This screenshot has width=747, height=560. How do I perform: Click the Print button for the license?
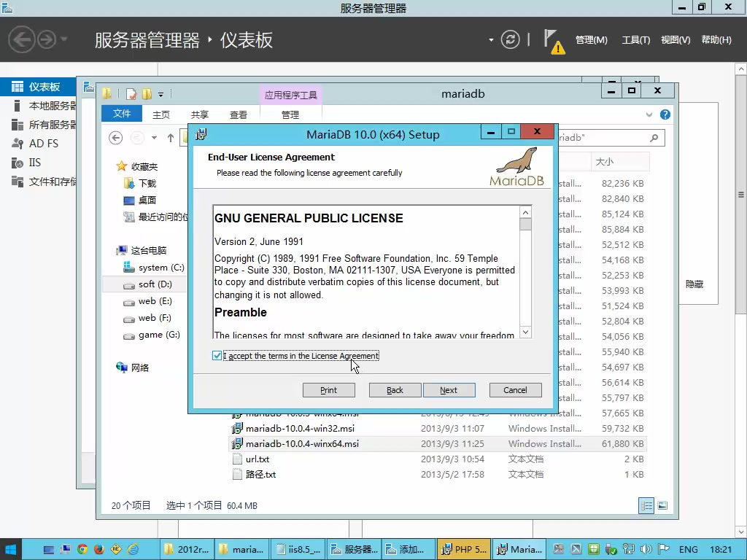(329, 390)
